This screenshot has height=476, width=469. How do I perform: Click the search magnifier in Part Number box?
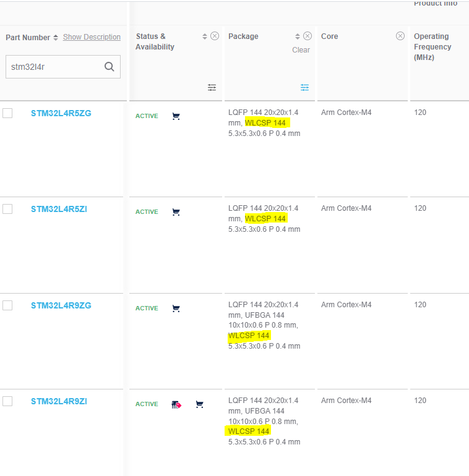click(110, 67)
